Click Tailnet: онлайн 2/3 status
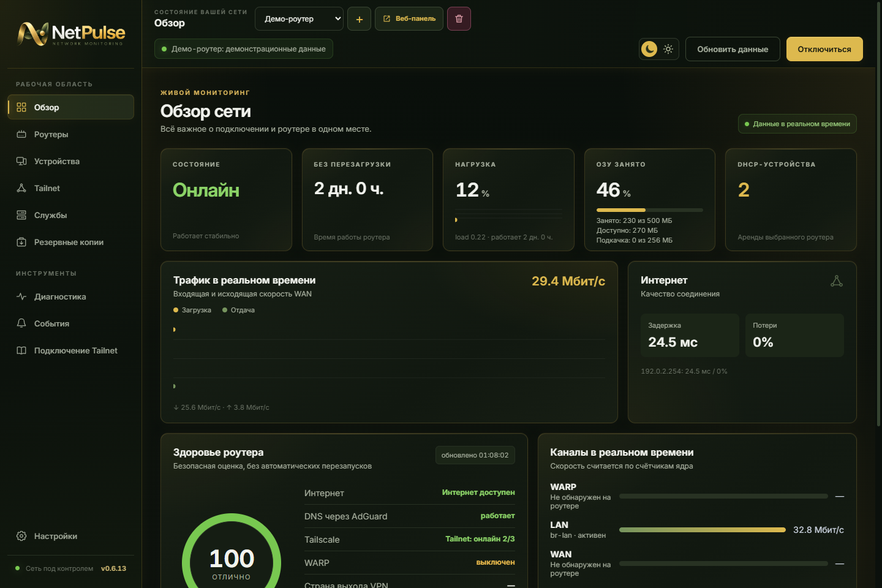This screenshot has height=588, width=882. (480, 539)
